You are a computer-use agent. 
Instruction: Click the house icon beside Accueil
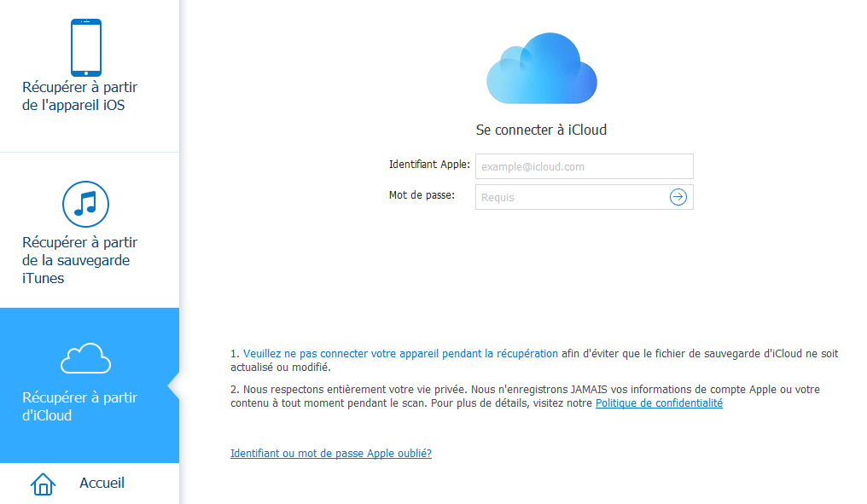(43, 484)
